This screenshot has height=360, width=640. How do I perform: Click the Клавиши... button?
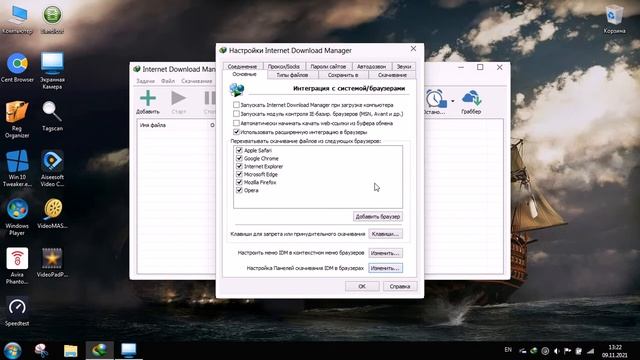click(385, 234)
